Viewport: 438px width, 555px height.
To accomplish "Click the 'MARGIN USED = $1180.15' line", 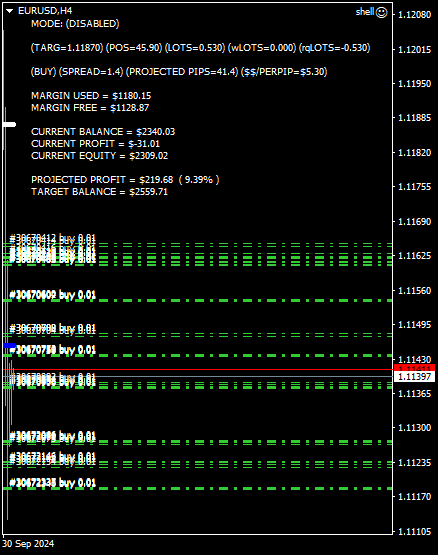I will coord(91,96).
